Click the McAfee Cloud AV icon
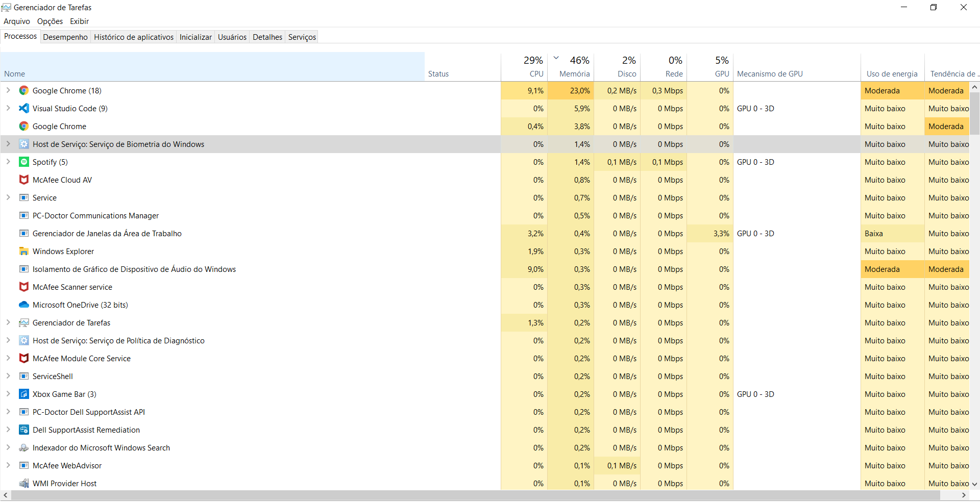The image size is (980, 502). coord(23,180)
